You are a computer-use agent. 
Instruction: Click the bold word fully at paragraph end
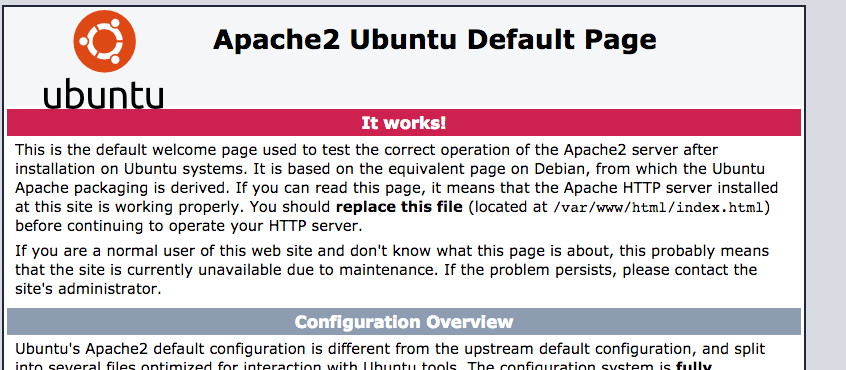point(694,366)
